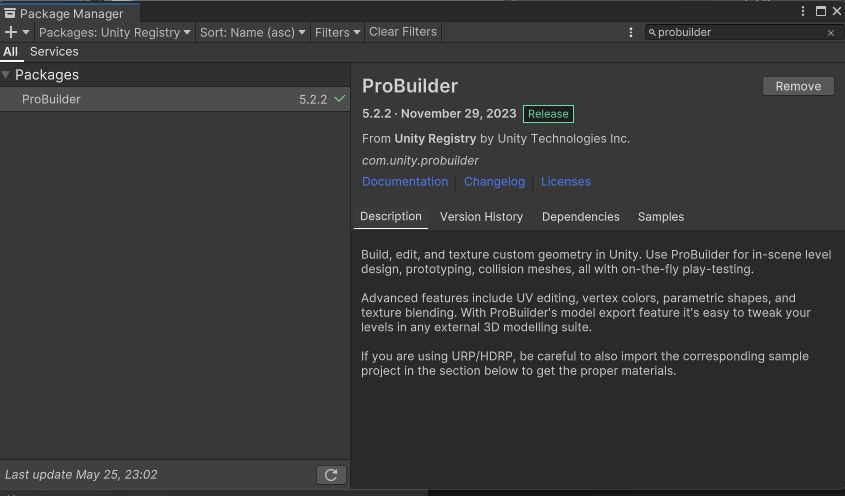845x496 pixels.
Task: Select the Samples tab
Action: 661,217
